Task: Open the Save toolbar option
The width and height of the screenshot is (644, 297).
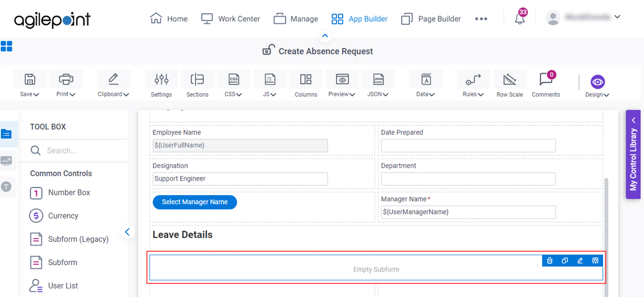Action: [x=30, y=84]
